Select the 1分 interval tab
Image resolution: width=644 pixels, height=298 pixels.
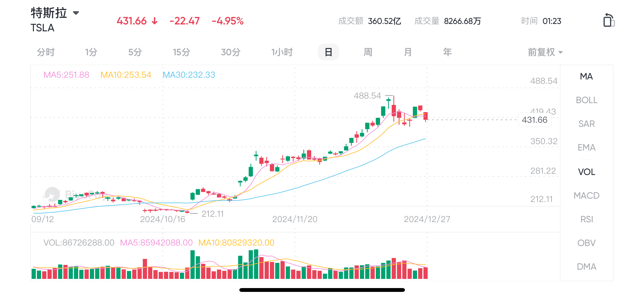click(91, 52)
